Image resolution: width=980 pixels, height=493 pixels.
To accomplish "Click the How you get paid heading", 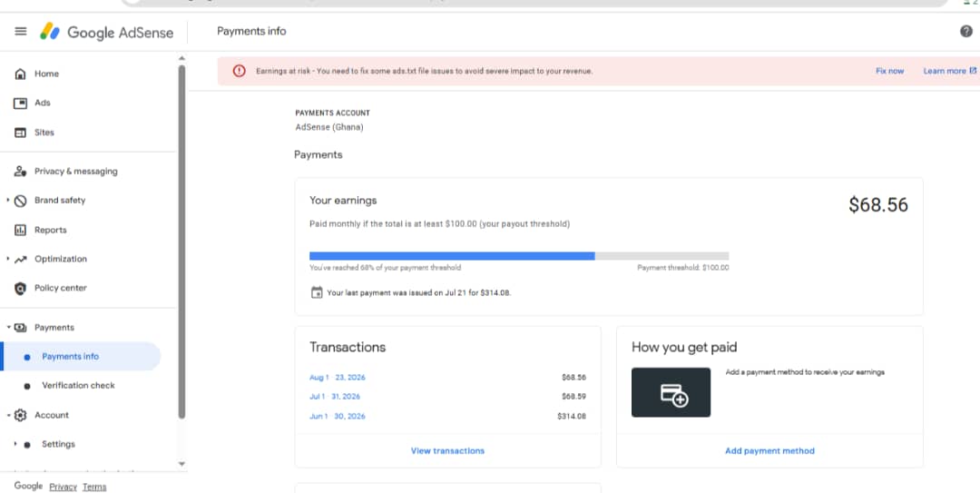I will [x=684, y=347].
